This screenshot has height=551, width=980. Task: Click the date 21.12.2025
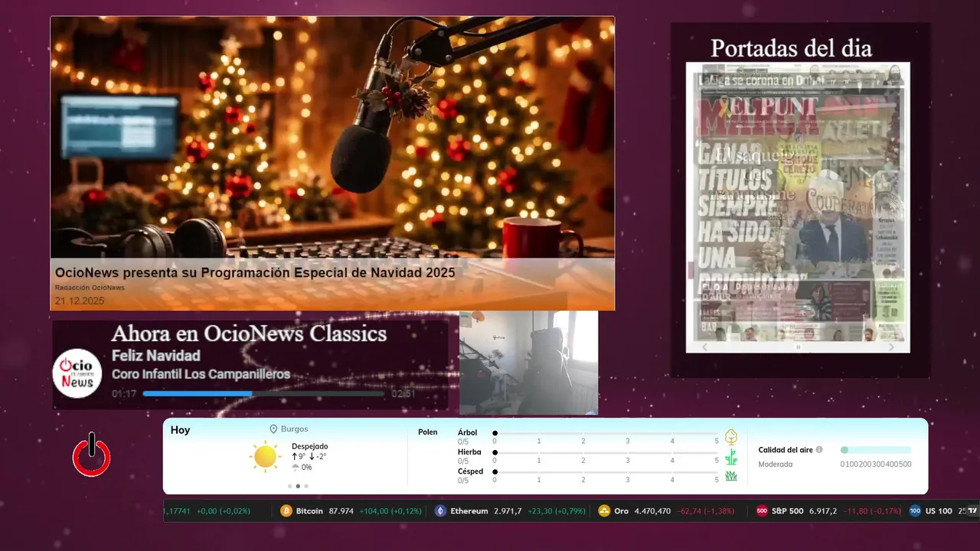click(80, 301)
